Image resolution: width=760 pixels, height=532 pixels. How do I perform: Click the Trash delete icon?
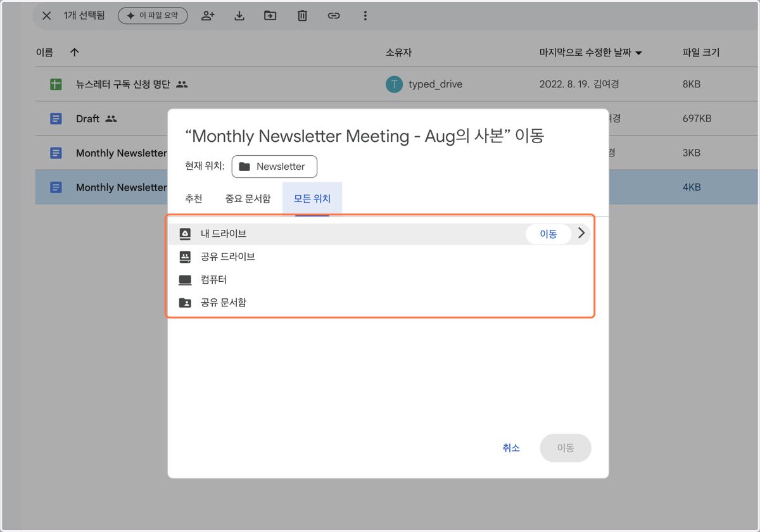click(x=302, y=16)
